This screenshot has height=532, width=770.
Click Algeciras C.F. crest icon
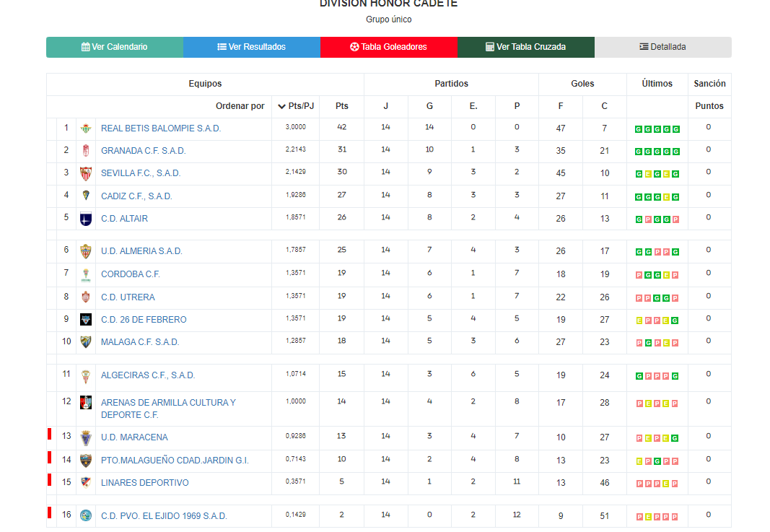[86, 376]
